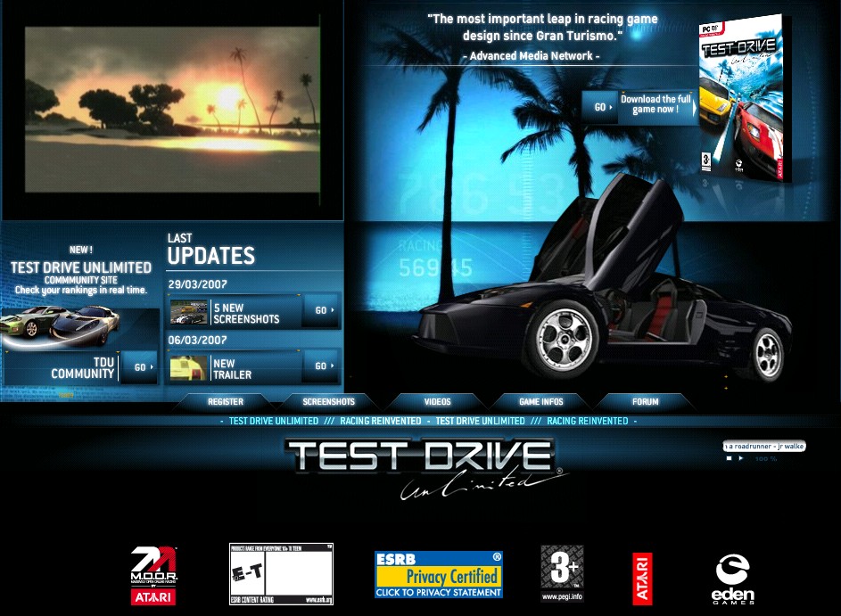This screenshot has height=616, width=841.
Task: Click the M.O.O.R. Atari logo
Action: coord(154,575)
